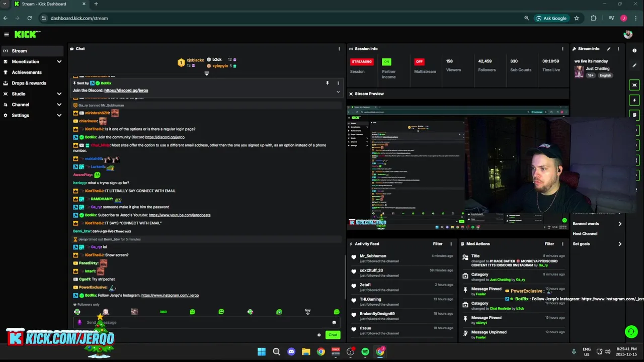Open chat settings gear icon
Image resolution: width=644 pixels, height=362 pixels.
319,335
